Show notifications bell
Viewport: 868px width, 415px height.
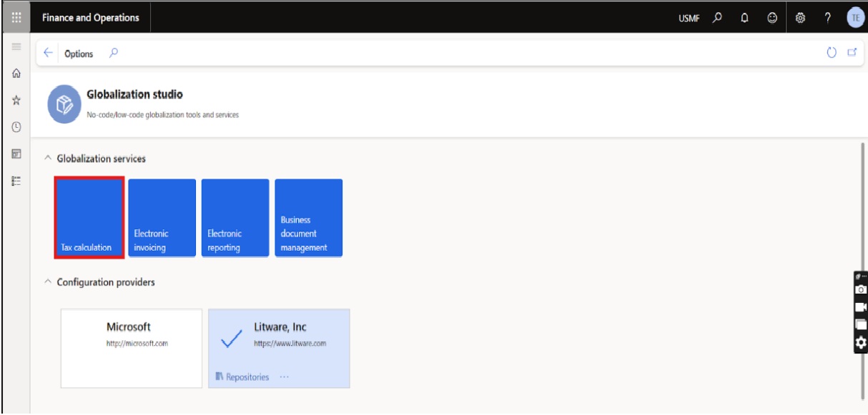coord(744,18)
